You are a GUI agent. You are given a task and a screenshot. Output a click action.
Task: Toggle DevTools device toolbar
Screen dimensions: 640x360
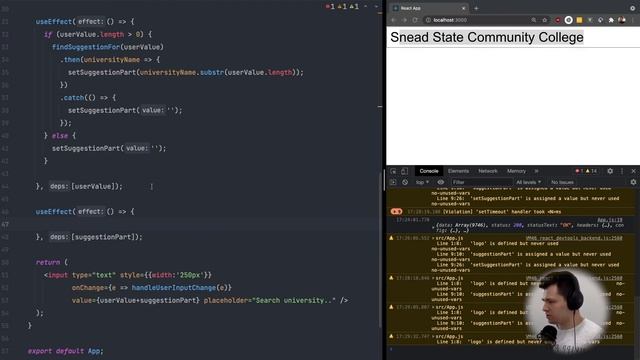coord(404,171)
